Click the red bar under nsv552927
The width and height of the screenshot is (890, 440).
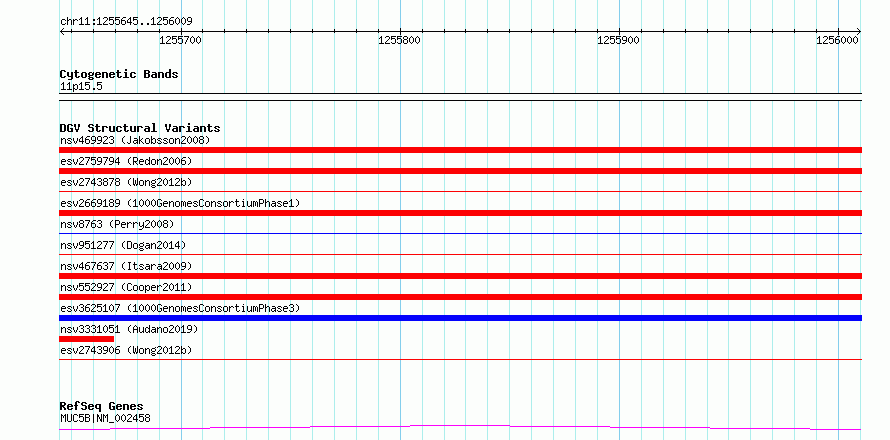pyautogui.click(x=460, y=297)
